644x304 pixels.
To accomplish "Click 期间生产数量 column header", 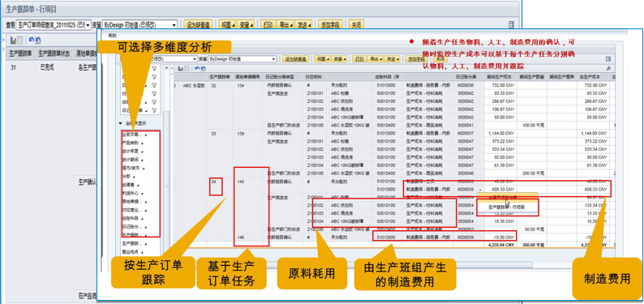I will click(532, 77).
